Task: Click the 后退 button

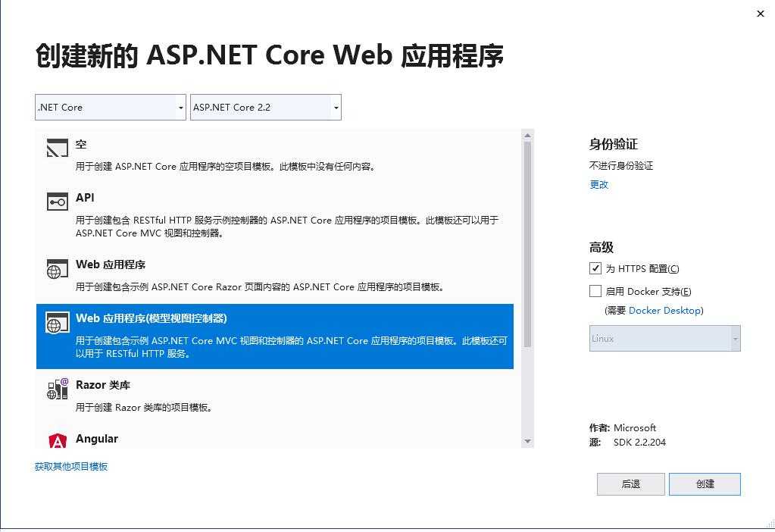Action: [x=630, y=484]
